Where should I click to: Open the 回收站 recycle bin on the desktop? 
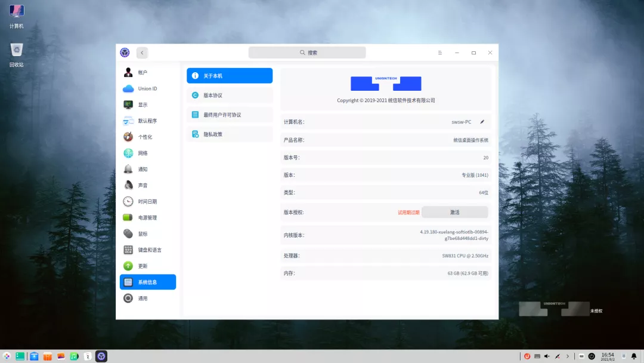pyautogui.click(x=17, y=55)
